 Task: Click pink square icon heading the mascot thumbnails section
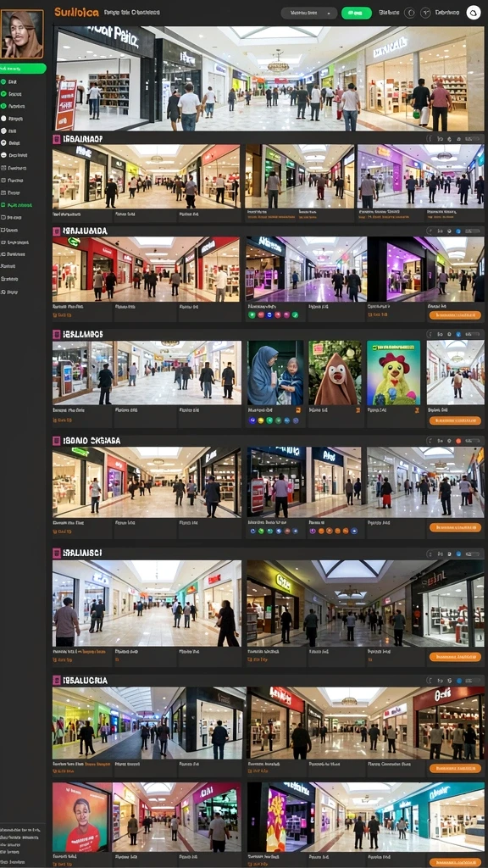tap(57, 334)
